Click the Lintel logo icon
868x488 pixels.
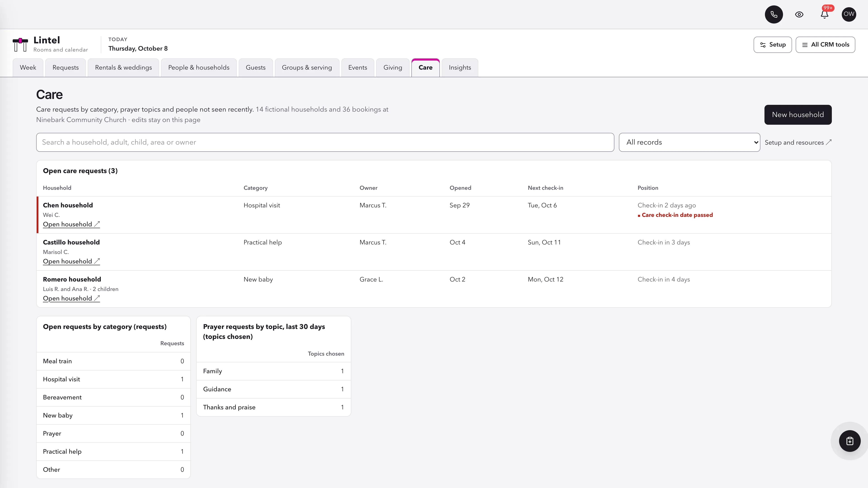pos(20,45)
